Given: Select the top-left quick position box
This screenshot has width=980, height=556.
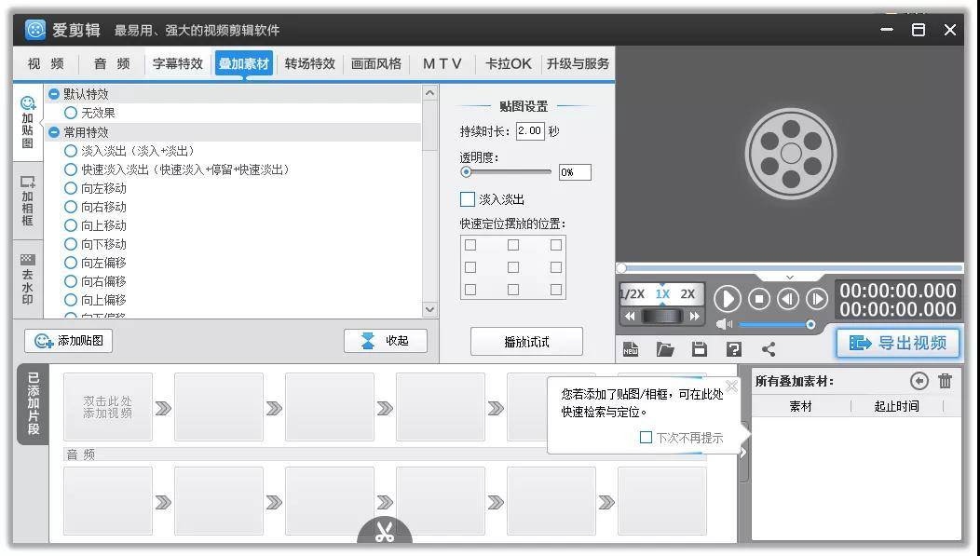Looking at the screenshot, I should point(470,245).
